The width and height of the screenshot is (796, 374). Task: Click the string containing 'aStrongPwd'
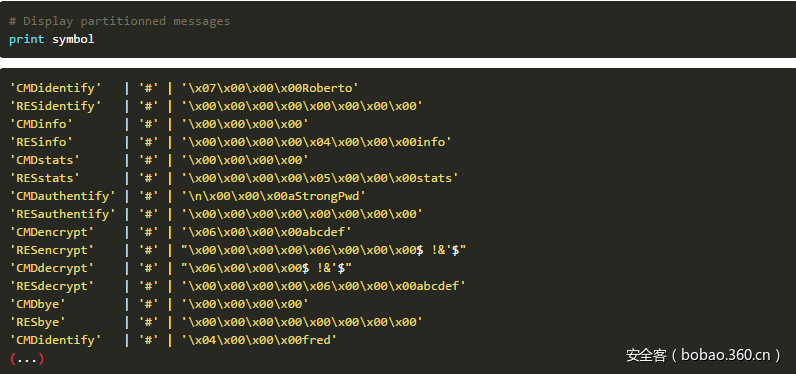[274, 196]
